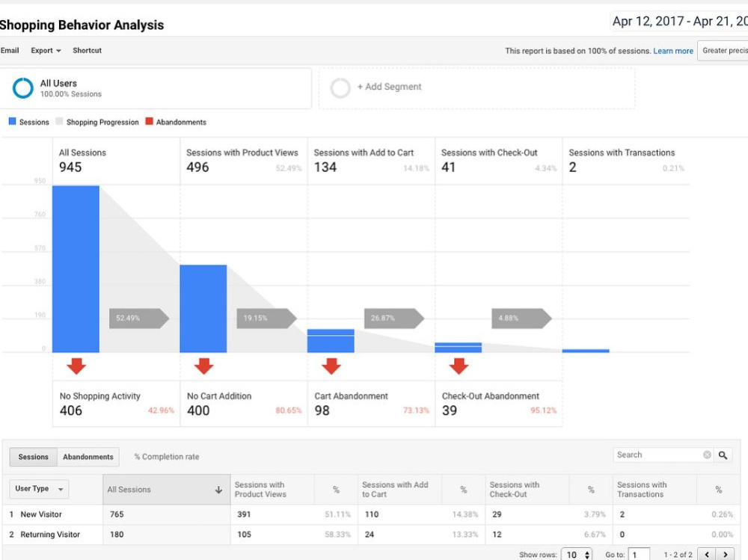Click the % Completion rate option
This screenshot has width=748, height=560.
tap(166, 457)
